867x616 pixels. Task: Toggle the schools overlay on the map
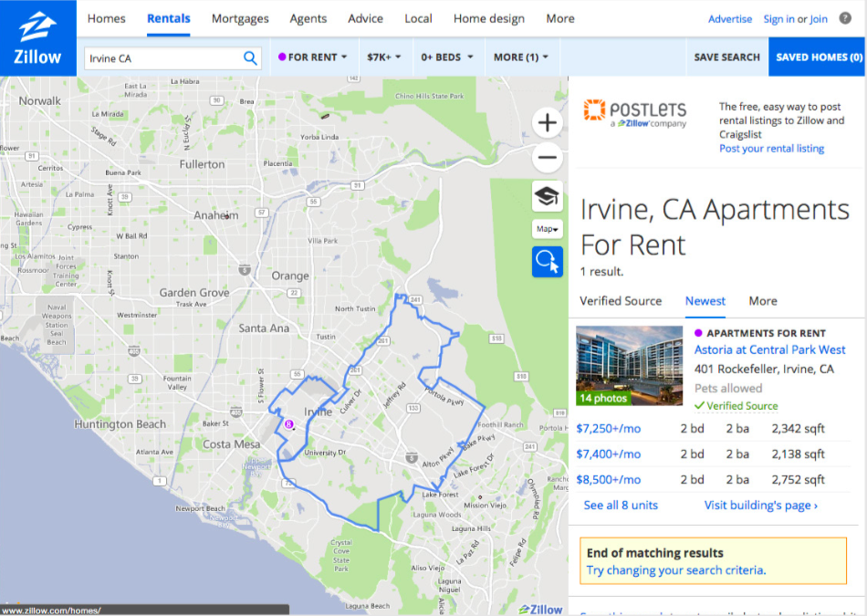coord(547,194)
